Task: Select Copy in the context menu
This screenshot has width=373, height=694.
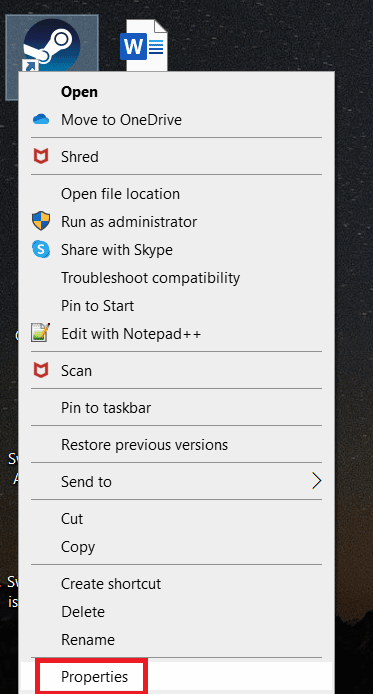Action: (78, 547)
